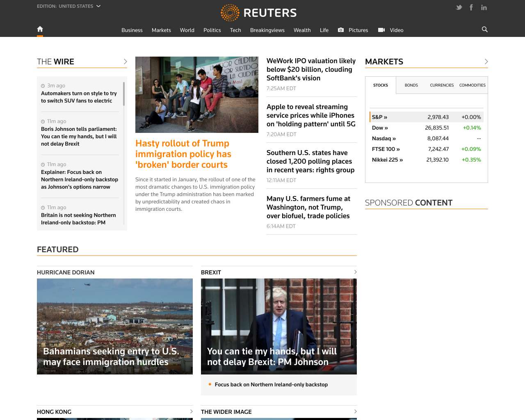Open Apple streaming service prices article

coord(311,115)
